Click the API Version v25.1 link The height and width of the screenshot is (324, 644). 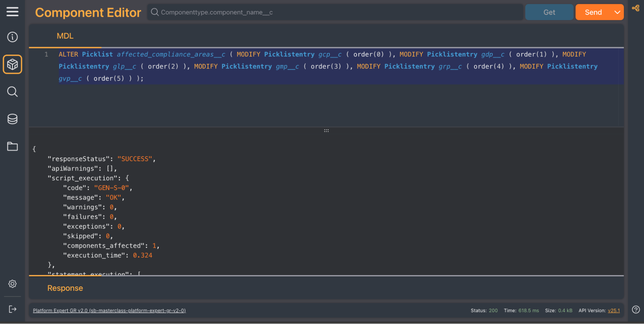[x=613, y=310]
